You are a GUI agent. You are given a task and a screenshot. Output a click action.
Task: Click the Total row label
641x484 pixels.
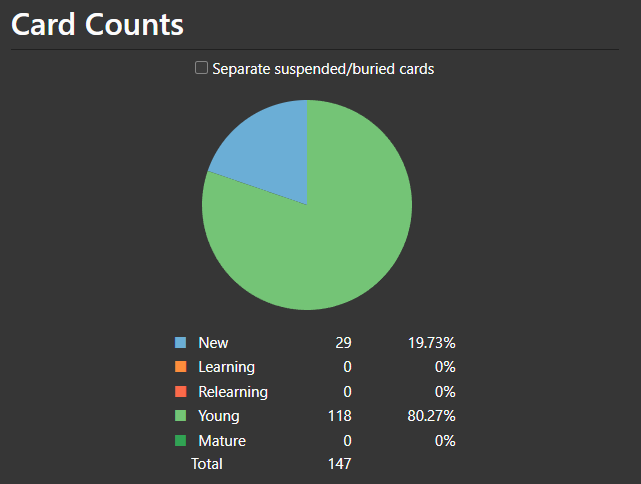207,464
